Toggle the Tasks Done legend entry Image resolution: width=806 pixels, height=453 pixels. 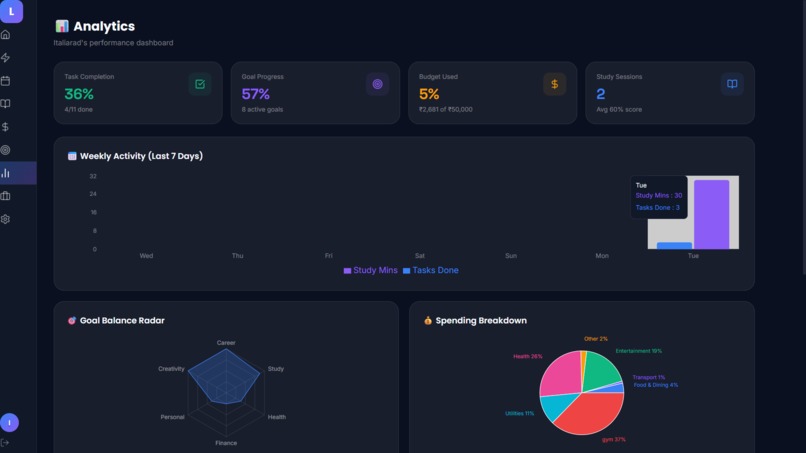click(431, 270)
